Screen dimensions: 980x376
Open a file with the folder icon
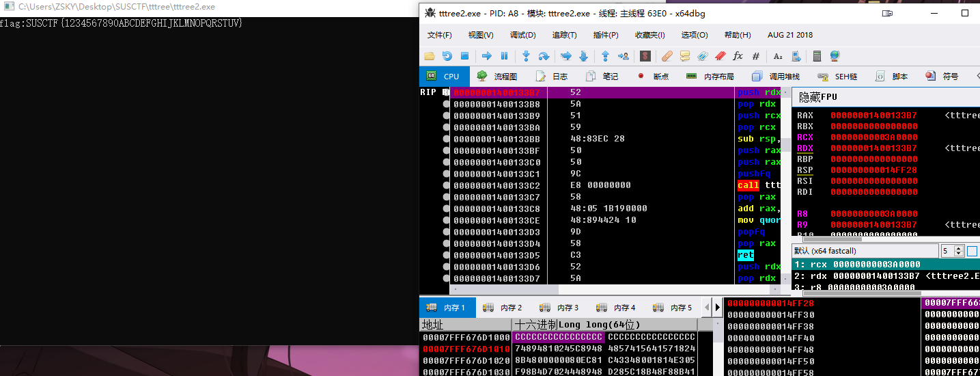coord(429,56)
